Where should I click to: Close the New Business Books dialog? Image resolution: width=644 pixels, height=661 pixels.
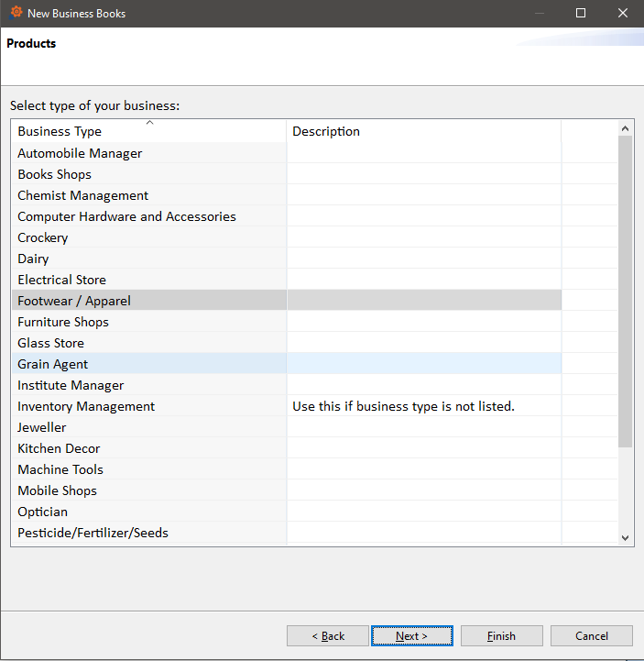[623, 14]
